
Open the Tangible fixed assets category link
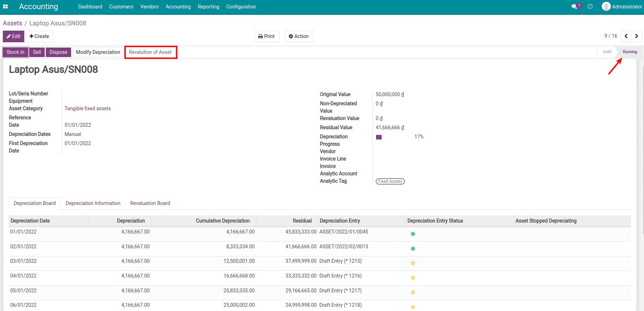88,108
